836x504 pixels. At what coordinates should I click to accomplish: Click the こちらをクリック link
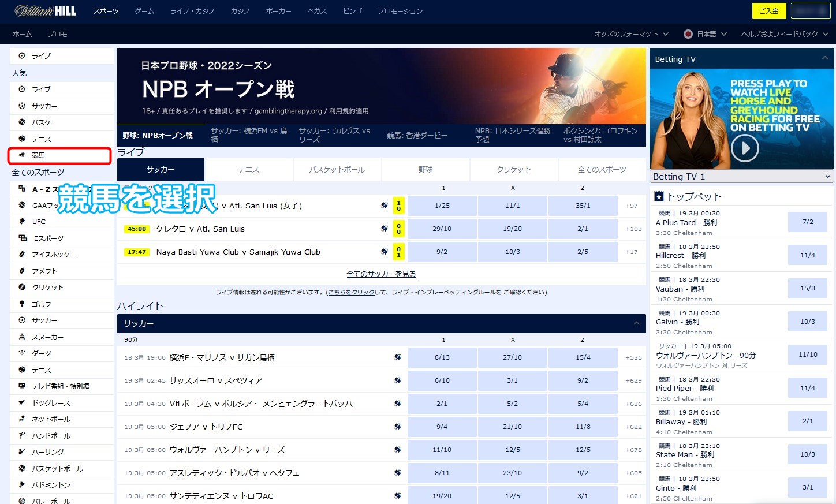tap(352, 292)
